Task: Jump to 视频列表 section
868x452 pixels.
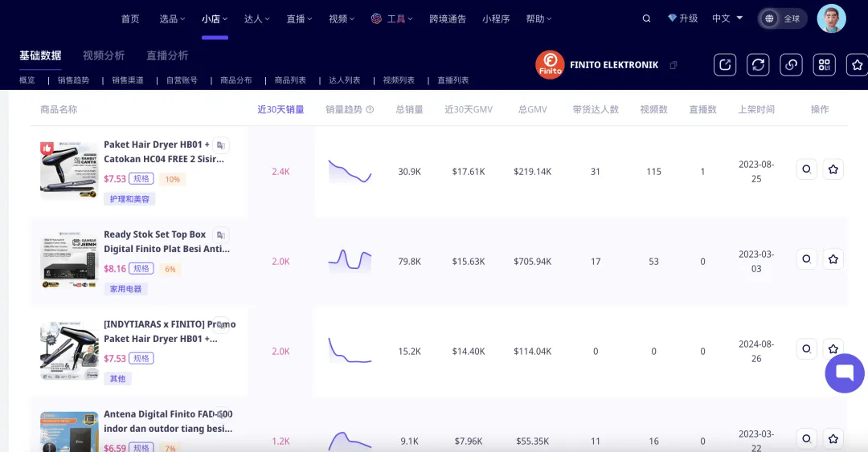Action: pos(399,80)
